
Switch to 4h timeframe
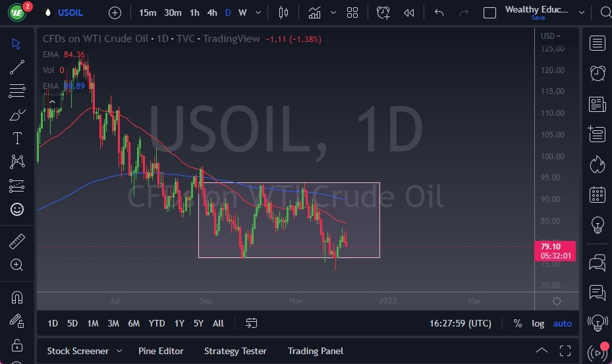(212, 13)
